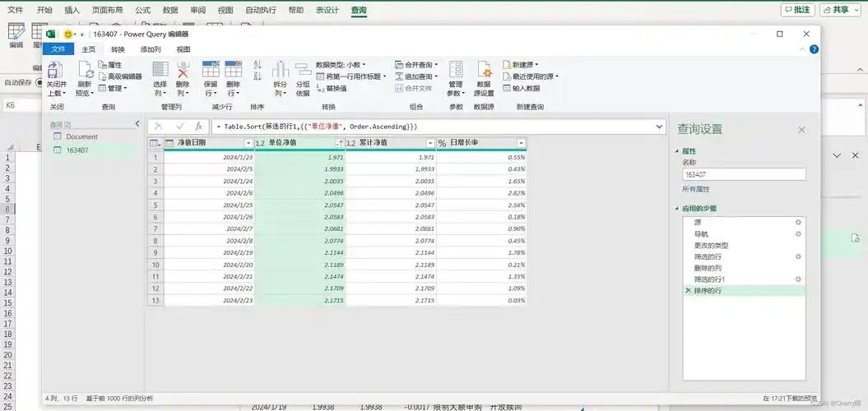Open the 查询 tab in Excel window
Screen dimensions: 868x411
(x=359, y=11)
